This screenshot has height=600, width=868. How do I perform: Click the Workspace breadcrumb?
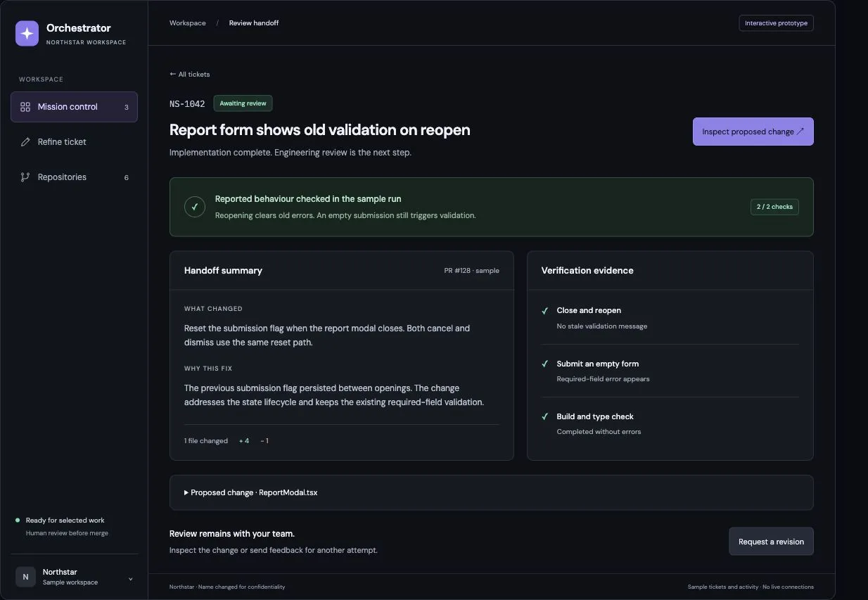[x=188, y=23]
